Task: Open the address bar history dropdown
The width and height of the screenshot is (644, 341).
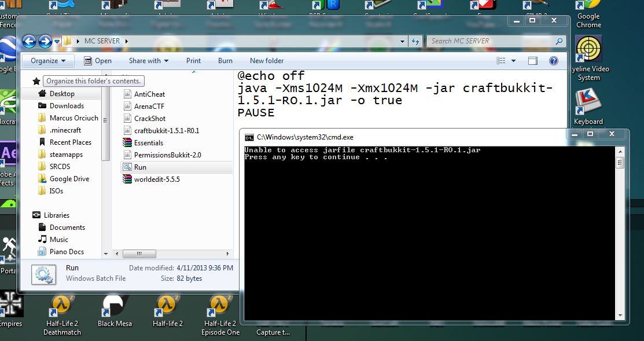Action: (402, 41)
